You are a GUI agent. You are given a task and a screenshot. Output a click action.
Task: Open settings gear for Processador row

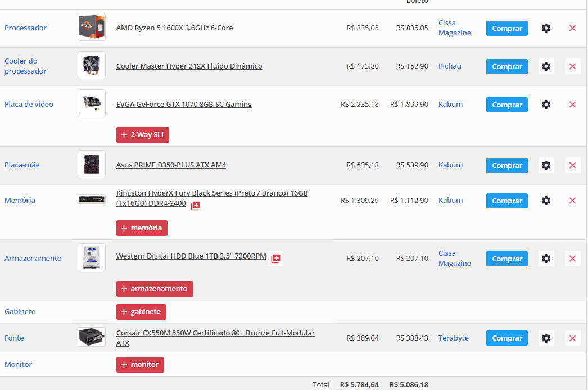pyautogui.click(x=546, y=28)
